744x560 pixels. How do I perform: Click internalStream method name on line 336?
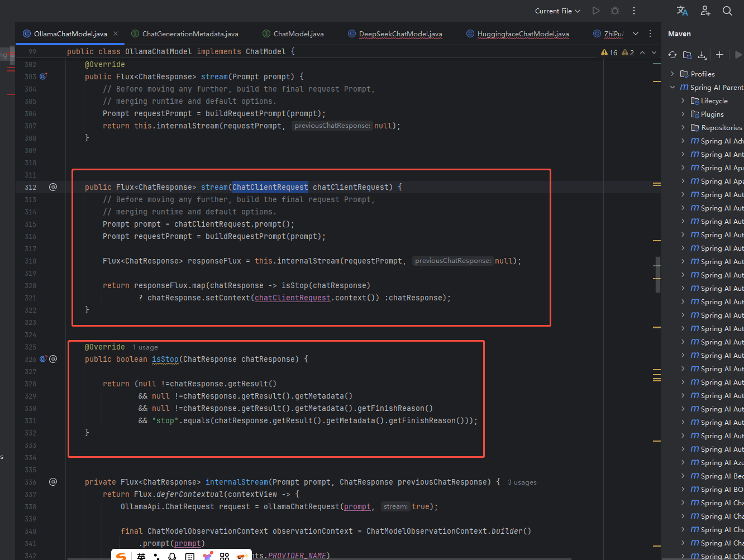pos(237,482)
